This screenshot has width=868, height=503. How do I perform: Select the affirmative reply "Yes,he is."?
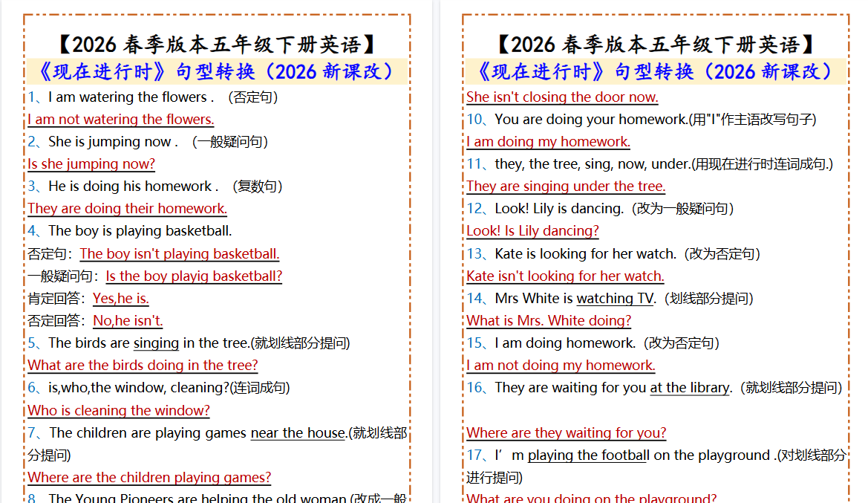tap(123, 298)
